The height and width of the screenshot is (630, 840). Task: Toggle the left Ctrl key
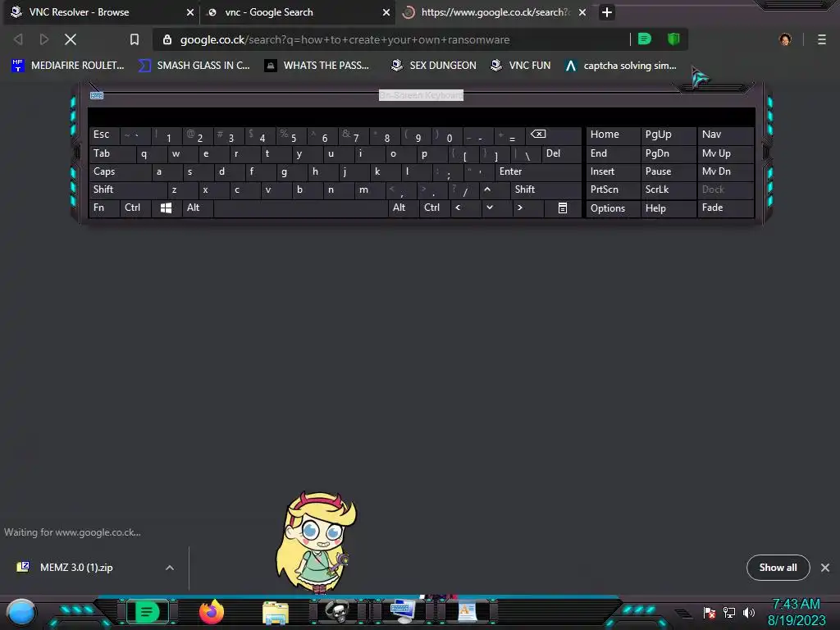tap(135, 208)
